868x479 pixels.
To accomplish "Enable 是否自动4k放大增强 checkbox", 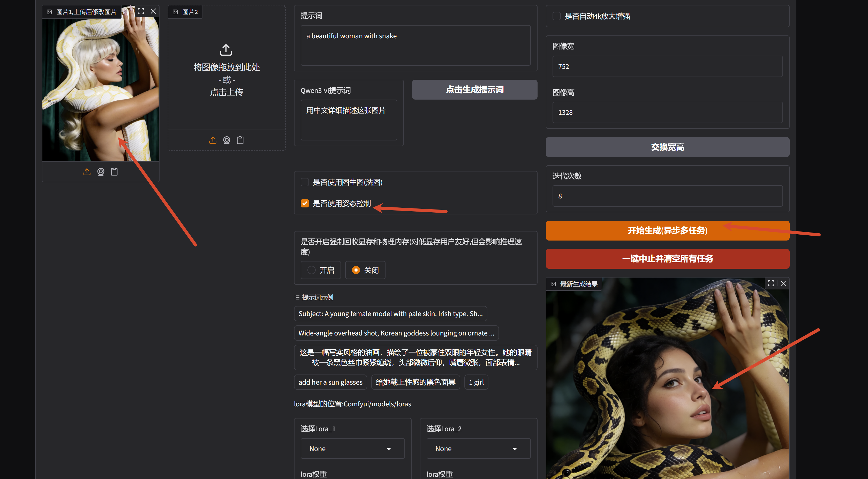I will [557, 16].
